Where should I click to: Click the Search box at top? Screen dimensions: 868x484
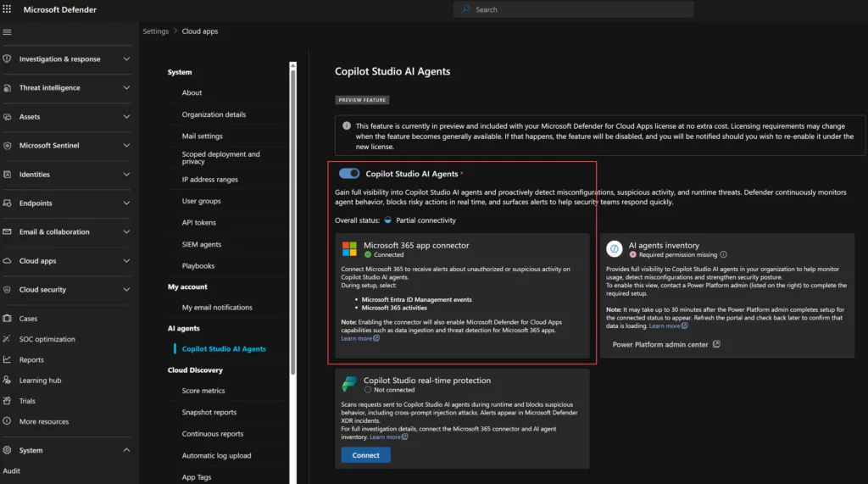pos(574,9)
